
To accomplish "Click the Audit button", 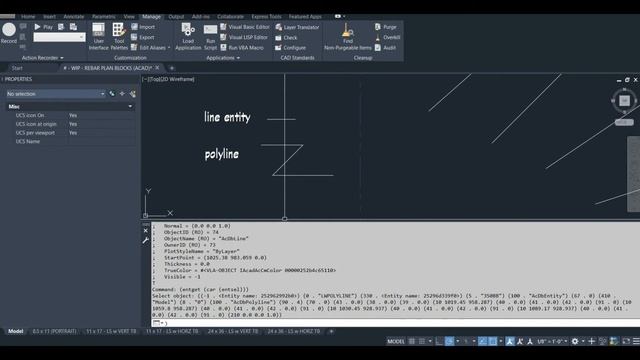I will pos(385,48).
